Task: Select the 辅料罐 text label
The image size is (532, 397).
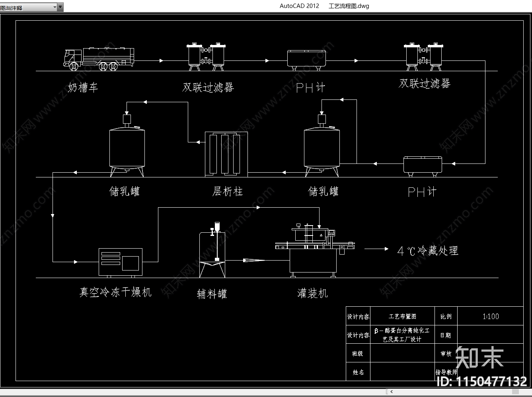Action: point(212,294)
